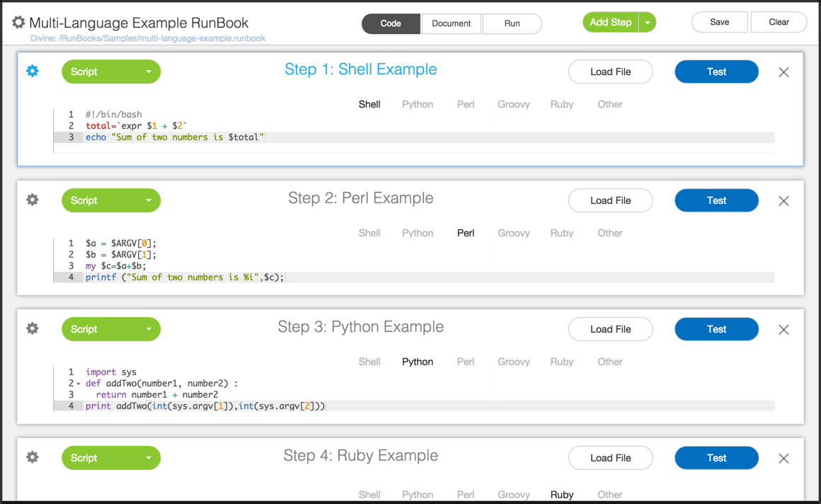
Task: Save the RunBook
Action: pos(719,22)
